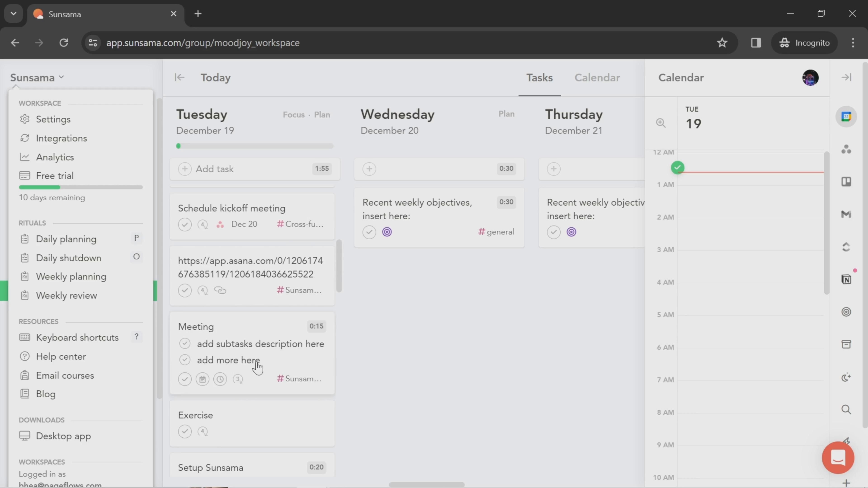This screenshot has width=868, height=488.
Task: Click Add task button under Tuesday
Action: (214, 169)
